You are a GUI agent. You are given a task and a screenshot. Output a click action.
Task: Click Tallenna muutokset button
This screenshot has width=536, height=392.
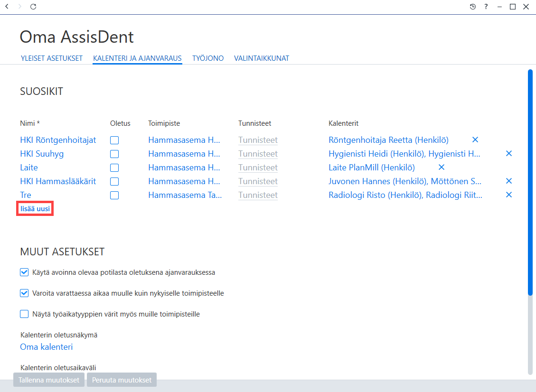(x=49, y=380)
